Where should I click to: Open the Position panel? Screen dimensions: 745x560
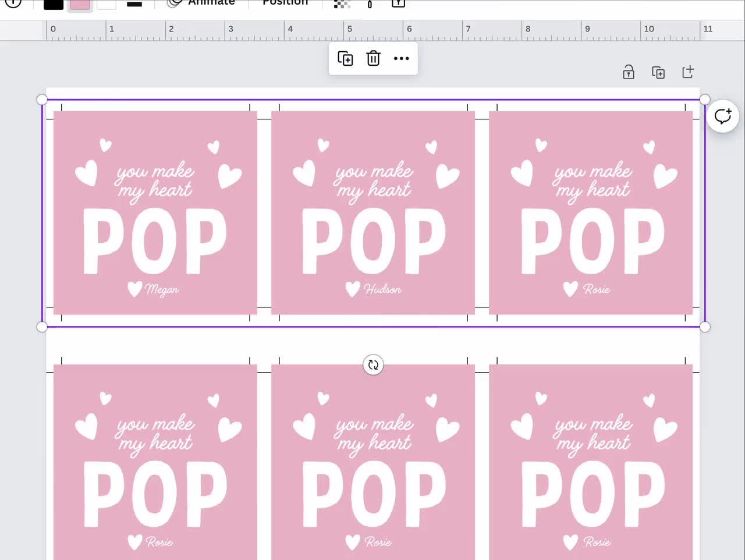285,3
